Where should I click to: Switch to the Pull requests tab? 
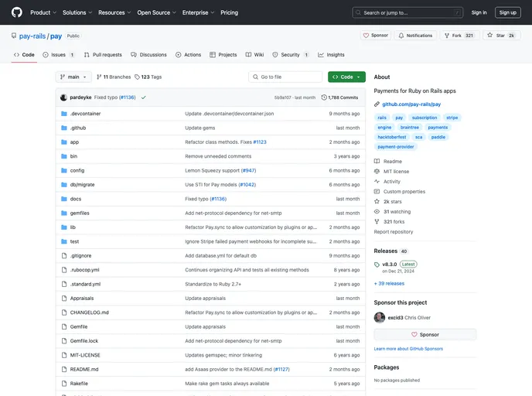click(103, 55)
